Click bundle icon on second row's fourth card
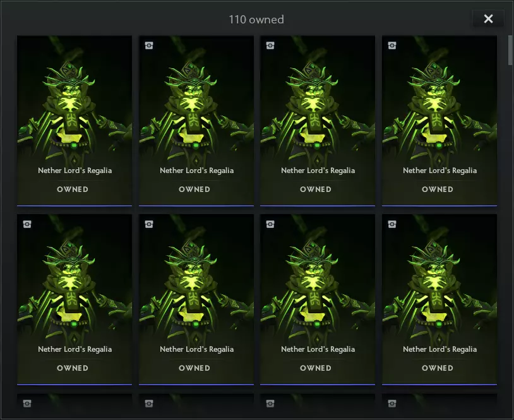This screenshot has height=420, width=514. (392, 224)
